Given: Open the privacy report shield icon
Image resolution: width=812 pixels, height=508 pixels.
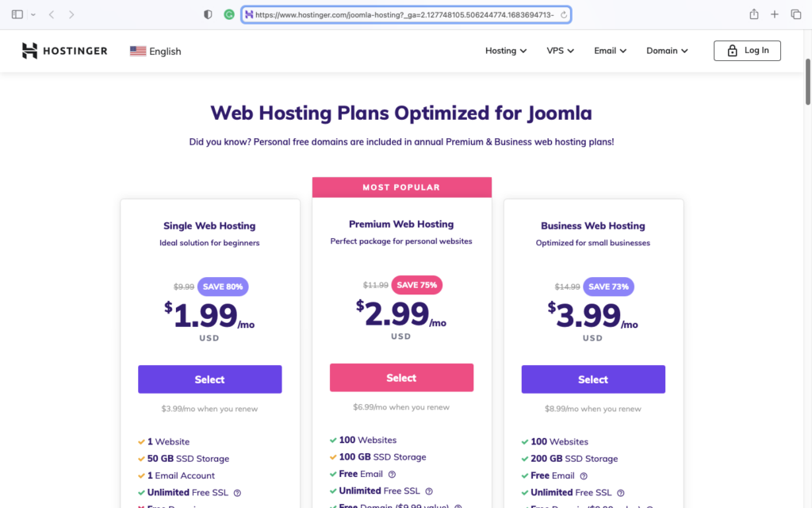Looking at the screenshot, I should tap(208, 14).
